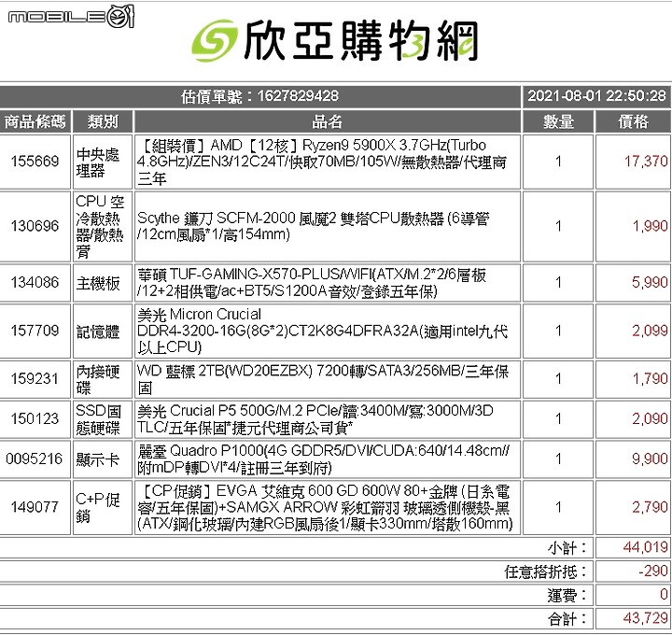Image resolution: width=672 pixels, height=635 pixels.
Task: Click the C+P促銷 category cell
Action: click(103, 508)
